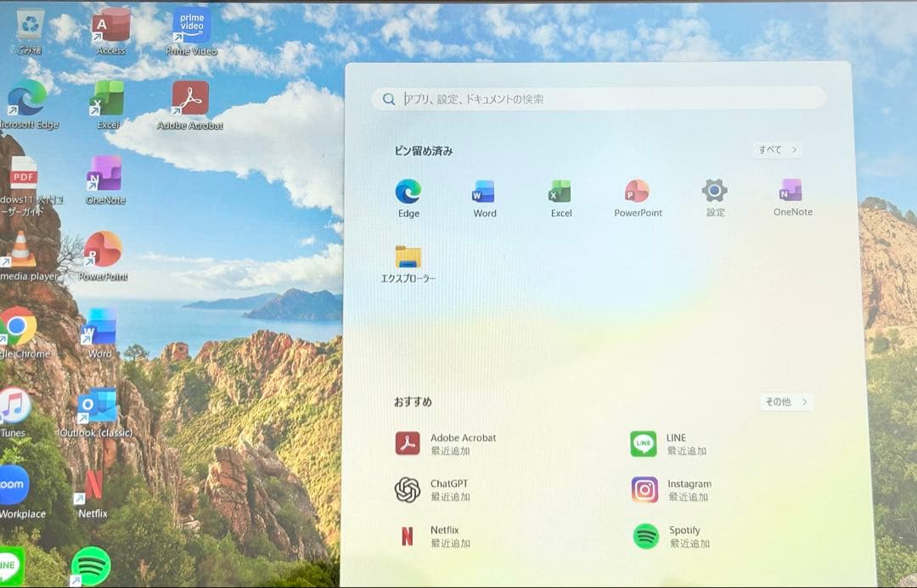Launch Excel from the Start menu
This screenshot has width=917, height=588.
coord(560,198)
